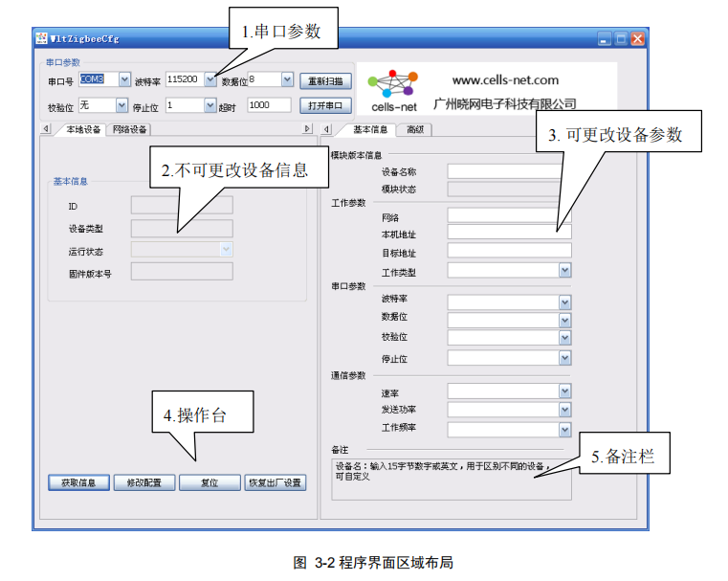Screen dimensions: 728x581
Task: Expand right panel 校验位 dropdown
Action: pyautogui.click(x=564, y=338)
